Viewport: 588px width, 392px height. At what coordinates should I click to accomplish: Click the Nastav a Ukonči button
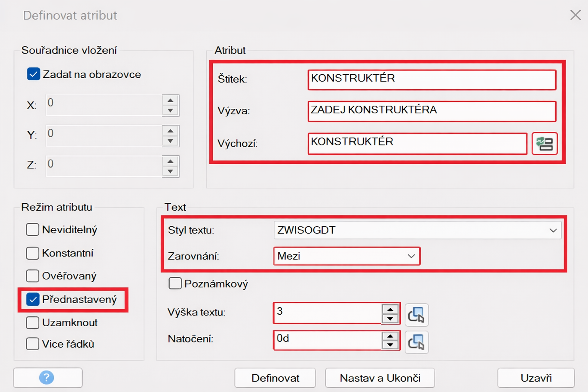point(380,378)
